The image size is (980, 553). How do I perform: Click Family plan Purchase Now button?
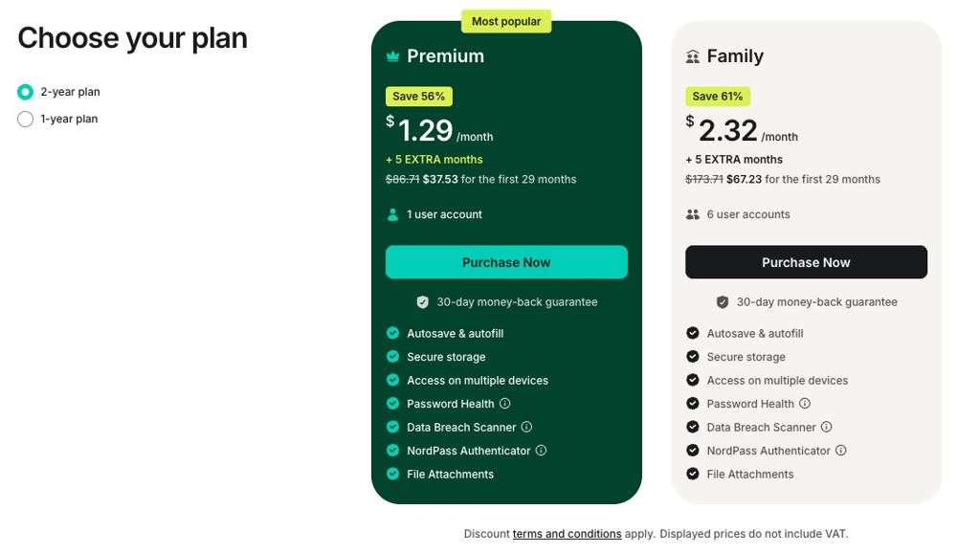806,262
